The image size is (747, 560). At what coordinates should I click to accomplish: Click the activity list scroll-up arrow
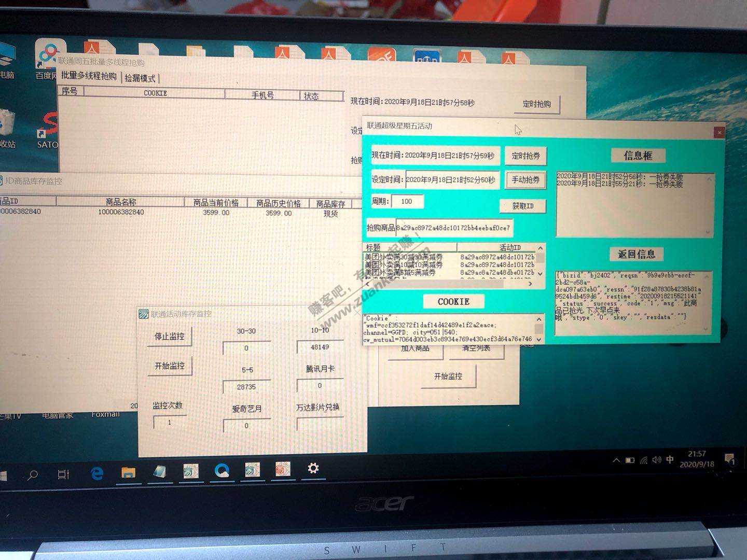pos(541,248)
